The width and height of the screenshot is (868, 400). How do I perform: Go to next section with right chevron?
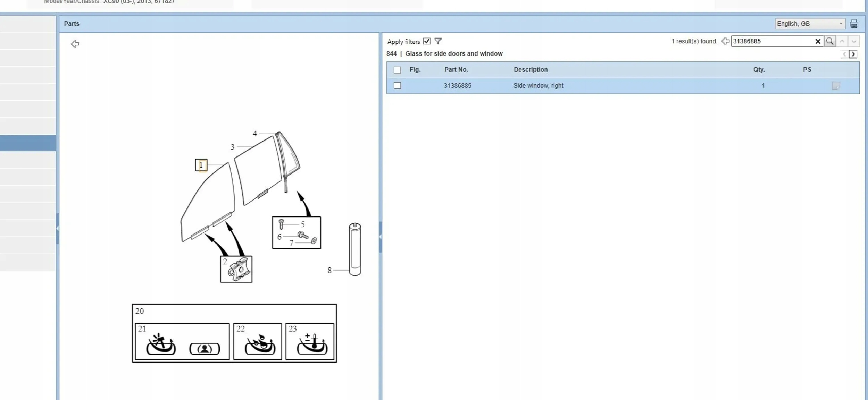[853, 54]
